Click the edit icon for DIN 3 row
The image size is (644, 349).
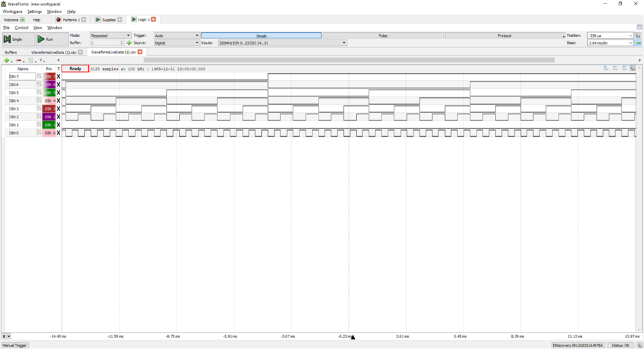click(39, 109)
